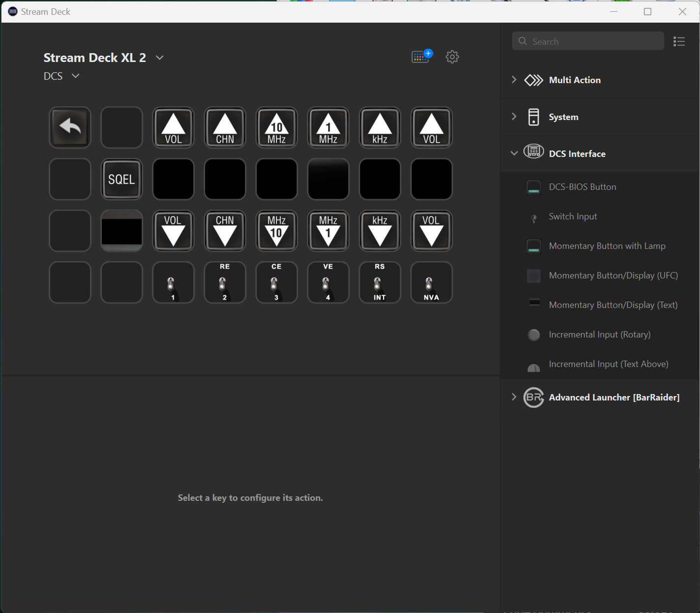Select the kHz up arrow key

click(380, 127)
